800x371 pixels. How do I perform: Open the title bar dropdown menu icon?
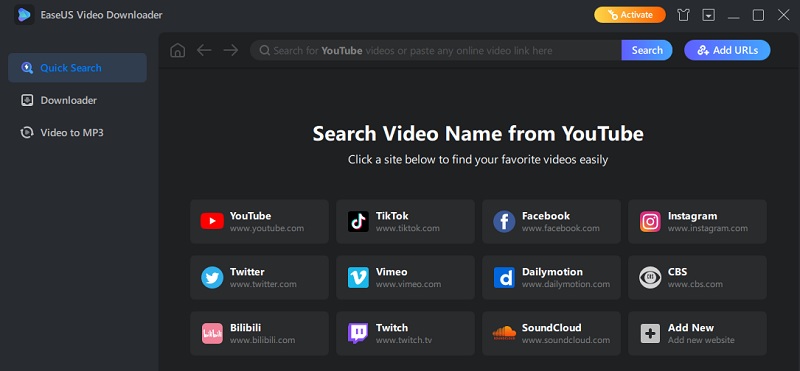[x=708, y=15]
